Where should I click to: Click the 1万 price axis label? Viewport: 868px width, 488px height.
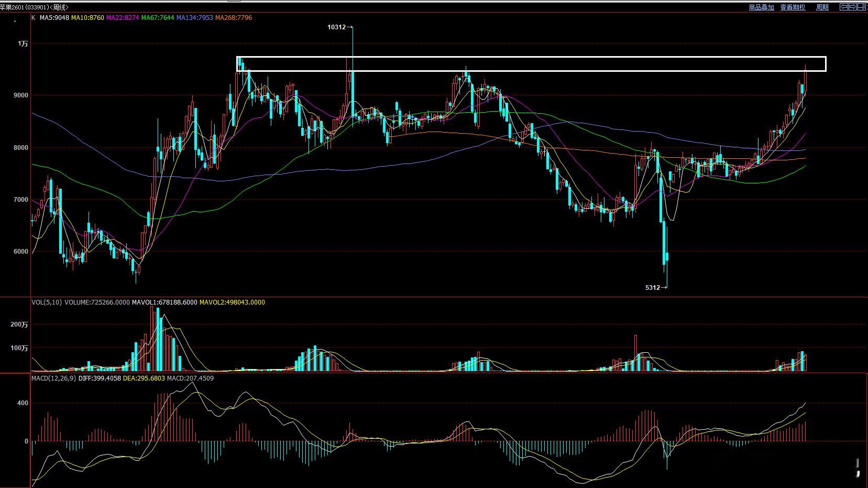click(23, 44)
